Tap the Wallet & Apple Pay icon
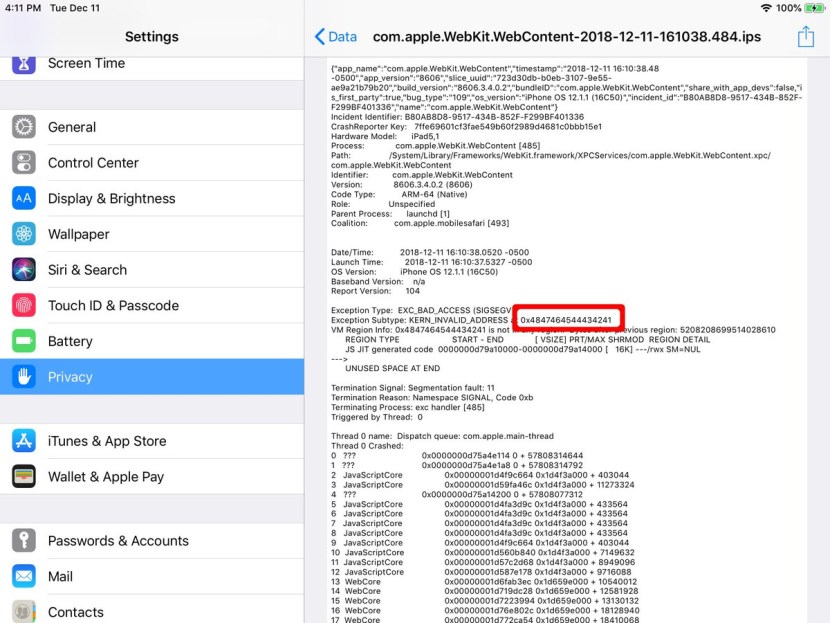Image resolution: width=830 pixels, height=623 pixels. (x=23, y=476)
